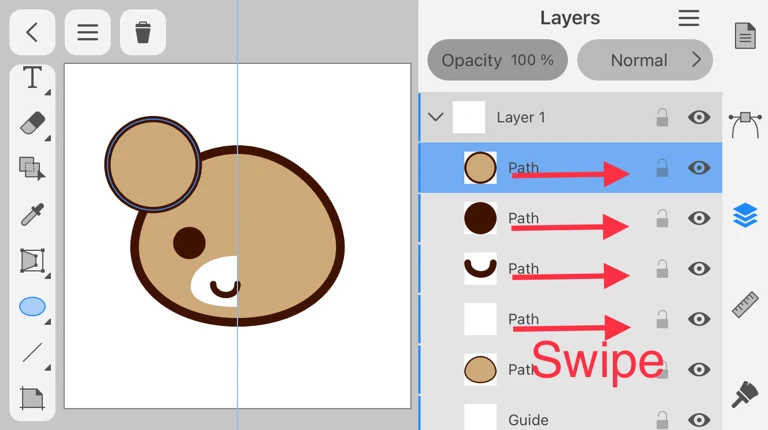Open the Layers panel options menu
The image size is (768, 430).
tap(688, 18)
